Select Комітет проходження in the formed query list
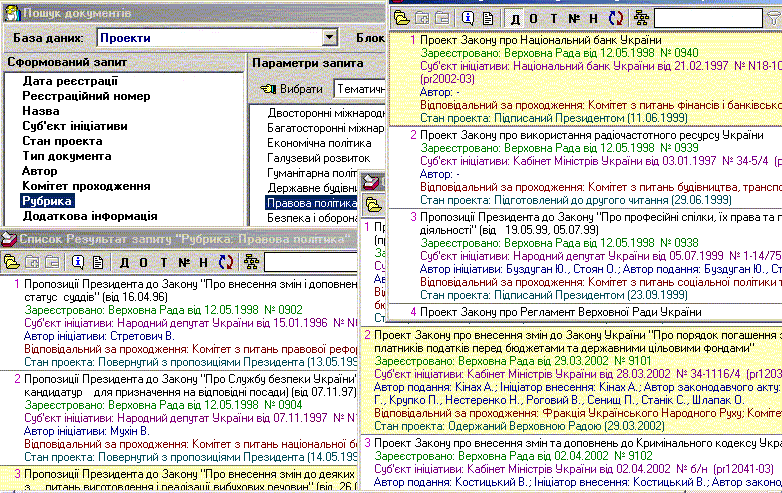The image size is (782, 493). 86,187
